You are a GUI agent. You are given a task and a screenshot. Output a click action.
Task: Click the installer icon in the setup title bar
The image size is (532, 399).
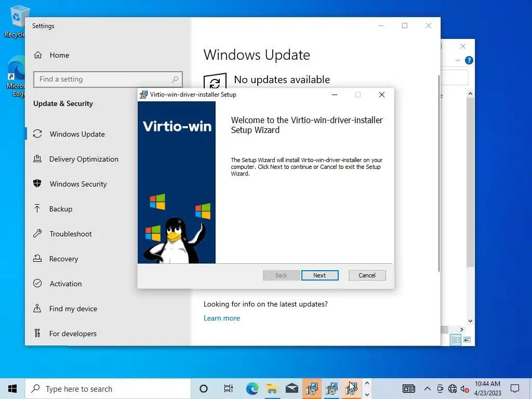pyautogui.click(x=143, y=95)
